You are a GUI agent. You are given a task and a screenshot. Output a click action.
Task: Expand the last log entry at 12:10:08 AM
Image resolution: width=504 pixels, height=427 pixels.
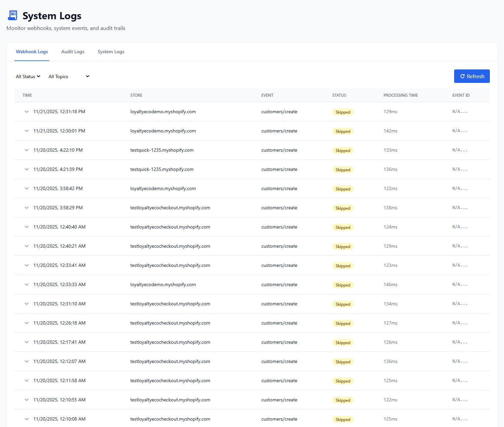click(27, 419)
